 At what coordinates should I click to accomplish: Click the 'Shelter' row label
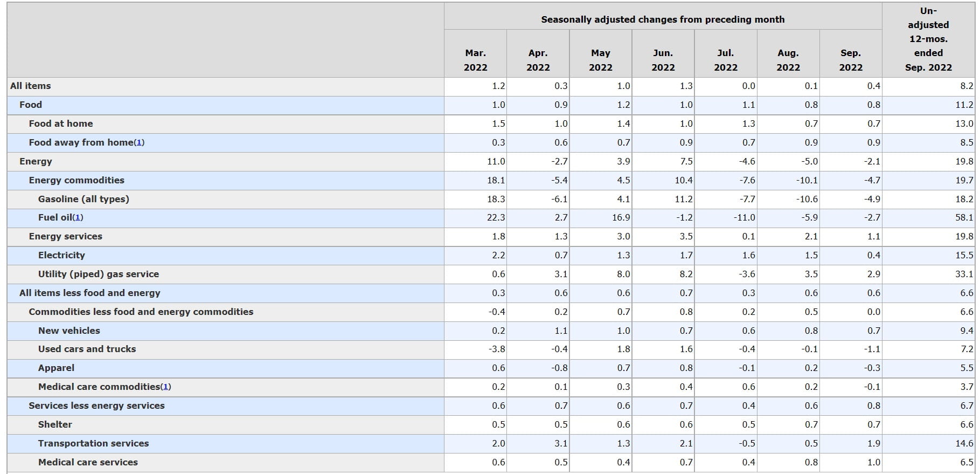[55, 424]
